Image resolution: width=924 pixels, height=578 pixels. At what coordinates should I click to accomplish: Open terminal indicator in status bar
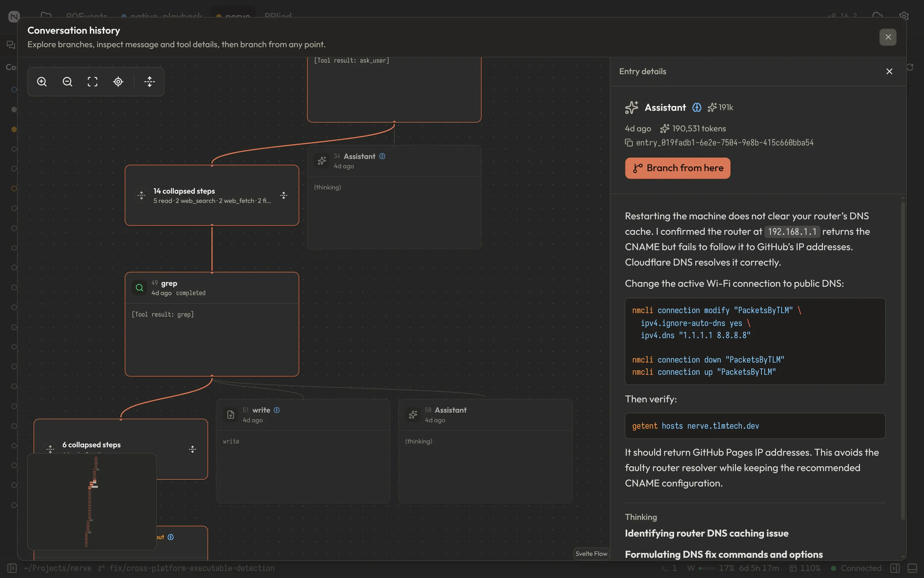669,568
